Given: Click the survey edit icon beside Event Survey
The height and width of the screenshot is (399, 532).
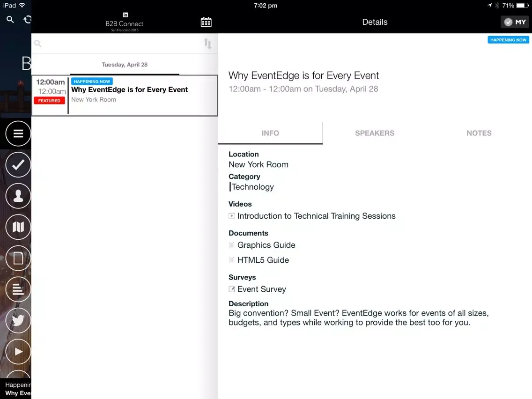Looking at the screenshot, I should click(x=232, y=289).
